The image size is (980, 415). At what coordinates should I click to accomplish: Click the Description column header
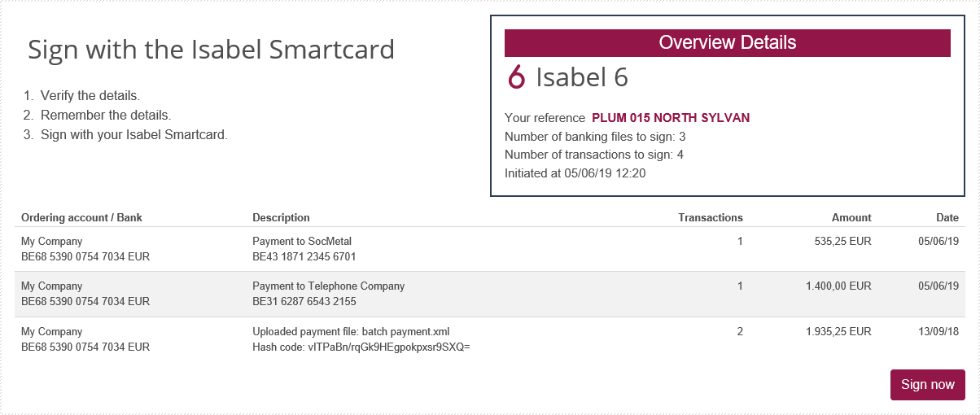(x=281, y=217)
